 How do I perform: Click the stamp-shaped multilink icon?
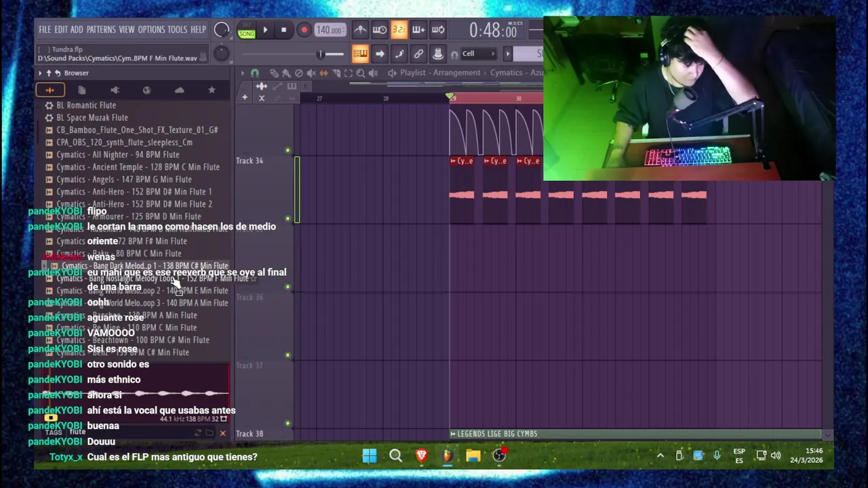tap(438, 54)
